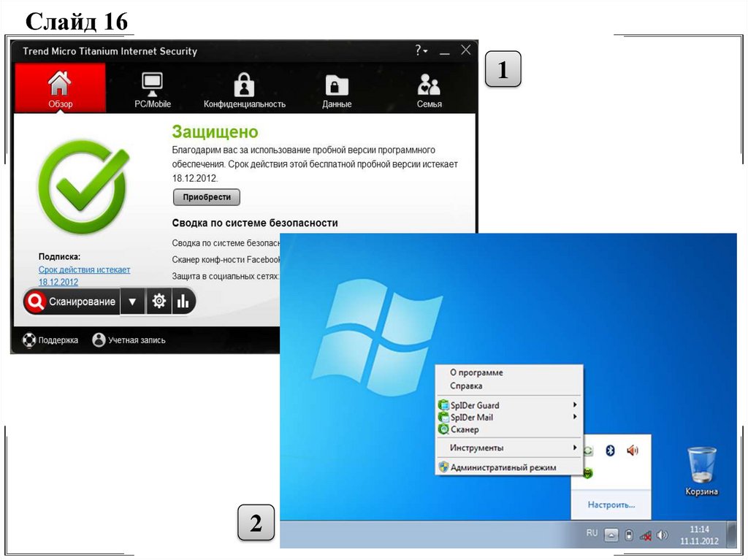Open the Конфиденциальность lock icon
Image resolution: width=748 pixels, height=560 pixels.
click(x=244, y=88)
